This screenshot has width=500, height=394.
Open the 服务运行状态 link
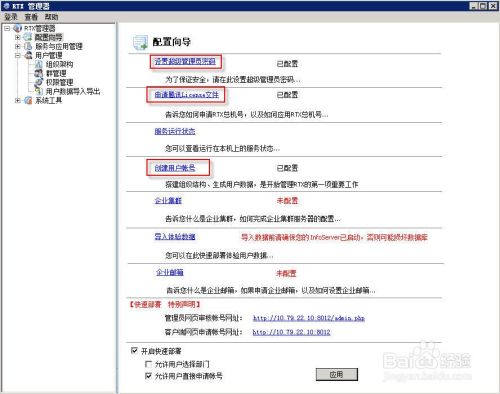tap(175, 131)
